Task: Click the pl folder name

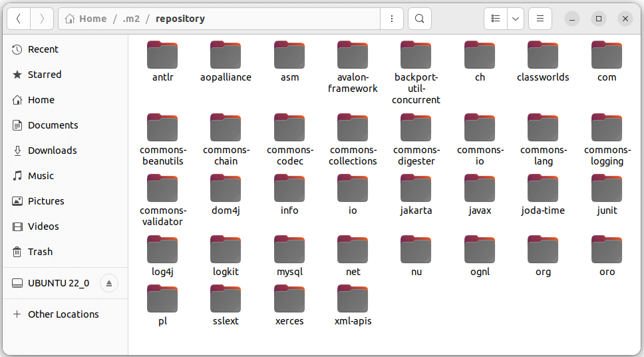Action: [162, 321]
